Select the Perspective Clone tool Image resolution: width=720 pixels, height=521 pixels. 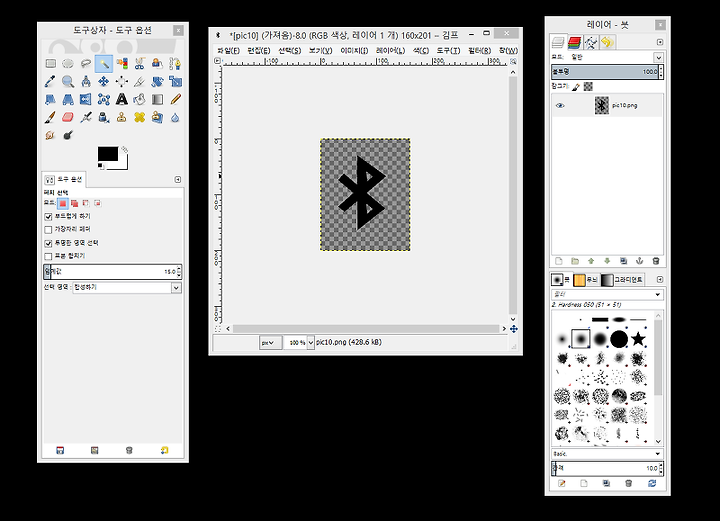158,118
